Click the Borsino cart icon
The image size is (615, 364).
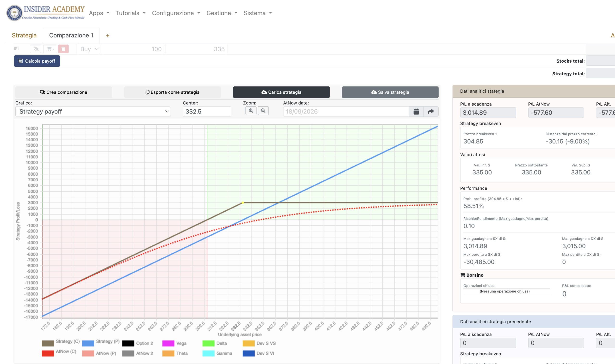[462, 275]
